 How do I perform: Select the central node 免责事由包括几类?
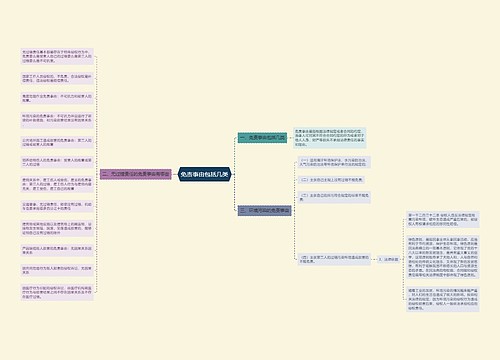[204, 174]
